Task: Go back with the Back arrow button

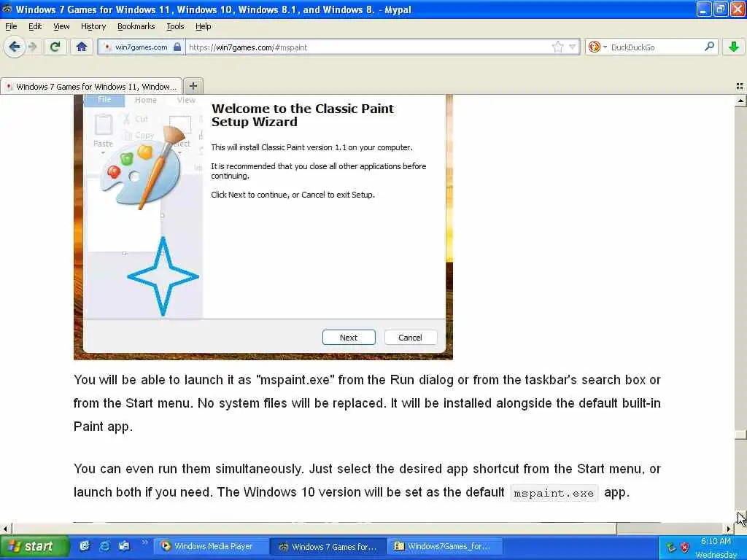Action: 15,47
